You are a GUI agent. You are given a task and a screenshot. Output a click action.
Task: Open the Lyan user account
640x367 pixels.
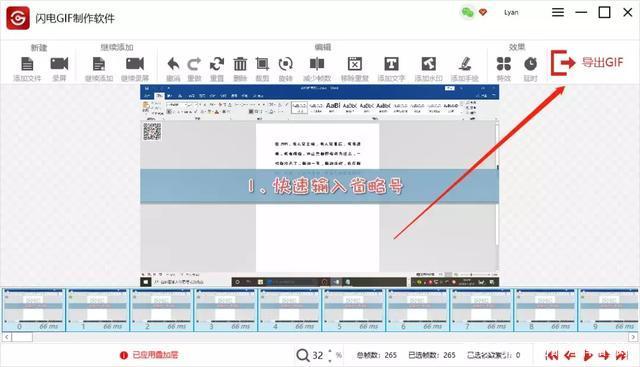[511, 12]
